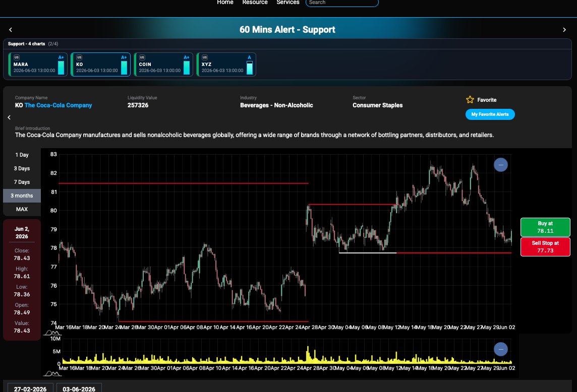Click the US badge on MARA card
Screen dimensions: 577x392
[x=17, y=57]
